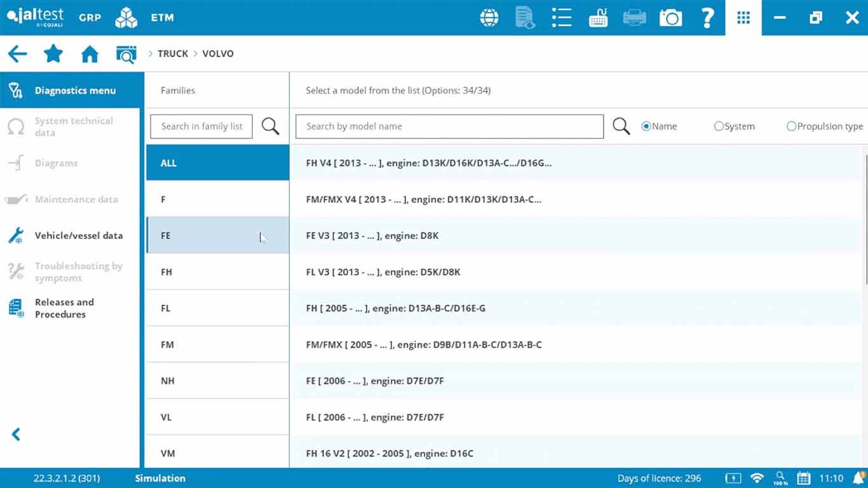868x488 pixels.
Task: Select the FM family
Action: click(218, 344)
